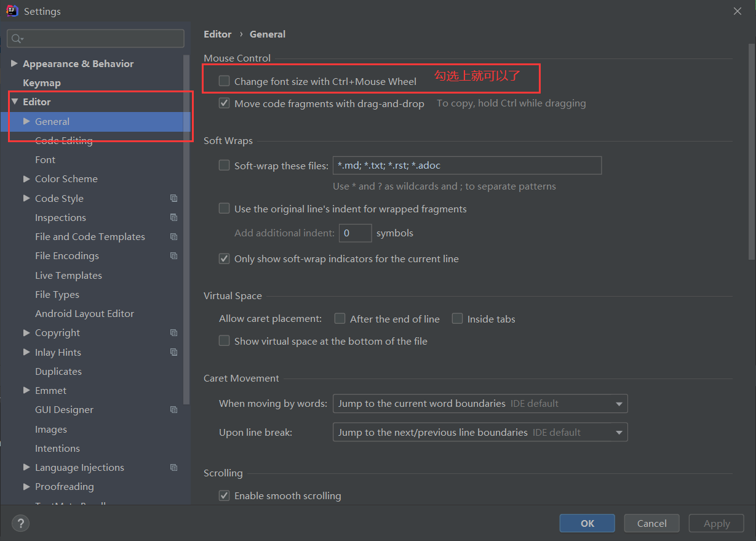This screenshot has width=756, height=541.
Task: Toggle Only show soft-wrap indicators for current line
Action: click(225, 258)
